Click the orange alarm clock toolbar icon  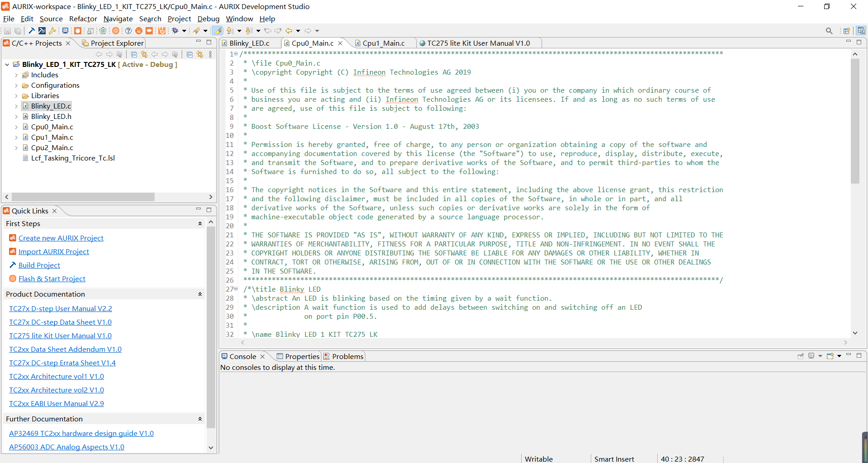click(x=78, y=31)
